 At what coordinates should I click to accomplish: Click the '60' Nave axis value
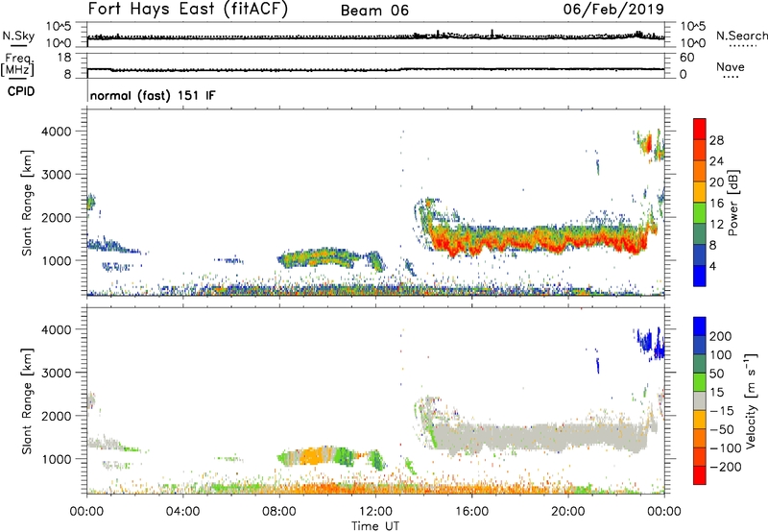click(686, 58)
